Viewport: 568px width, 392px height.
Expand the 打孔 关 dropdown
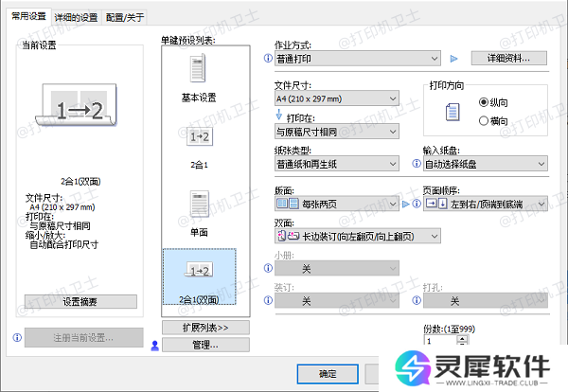pos(486,301)
